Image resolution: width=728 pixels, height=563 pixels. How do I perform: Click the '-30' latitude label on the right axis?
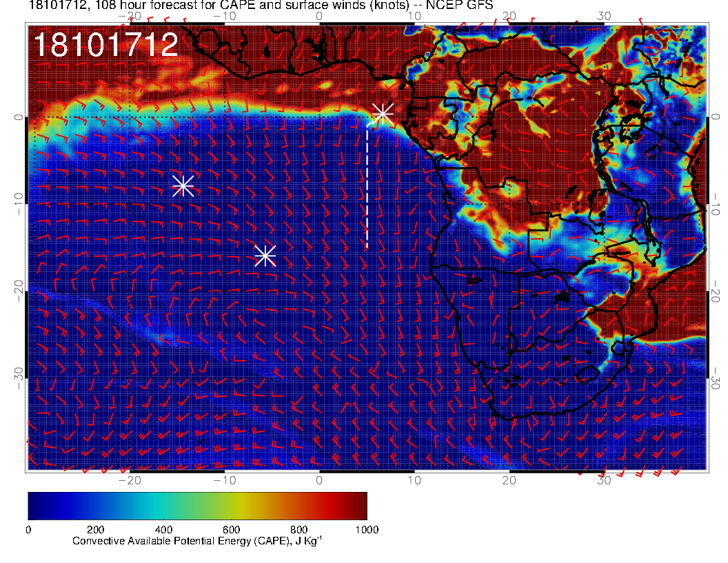716,378
